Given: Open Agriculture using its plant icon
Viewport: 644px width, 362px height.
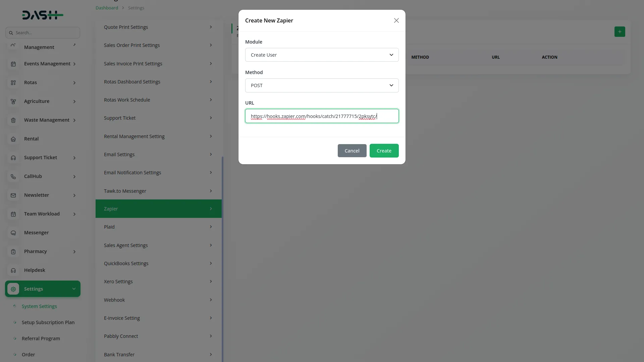Looking at the screenshot, I should [x=13, y=101].
